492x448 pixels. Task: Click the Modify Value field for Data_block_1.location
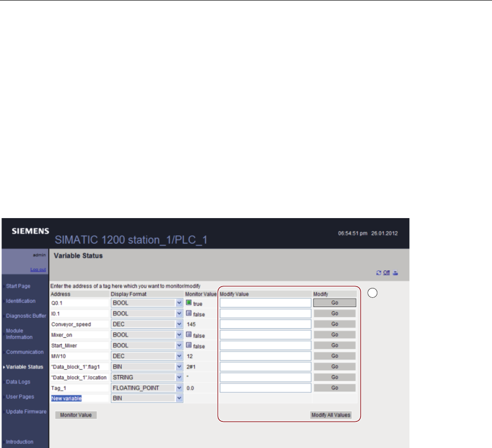coord(265,378)
